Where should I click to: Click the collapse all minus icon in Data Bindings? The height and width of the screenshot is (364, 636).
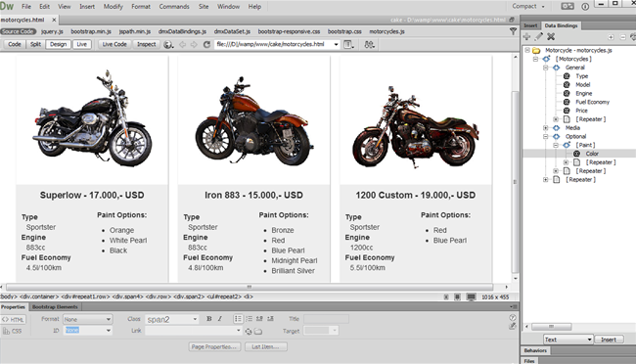coord(623,37)
